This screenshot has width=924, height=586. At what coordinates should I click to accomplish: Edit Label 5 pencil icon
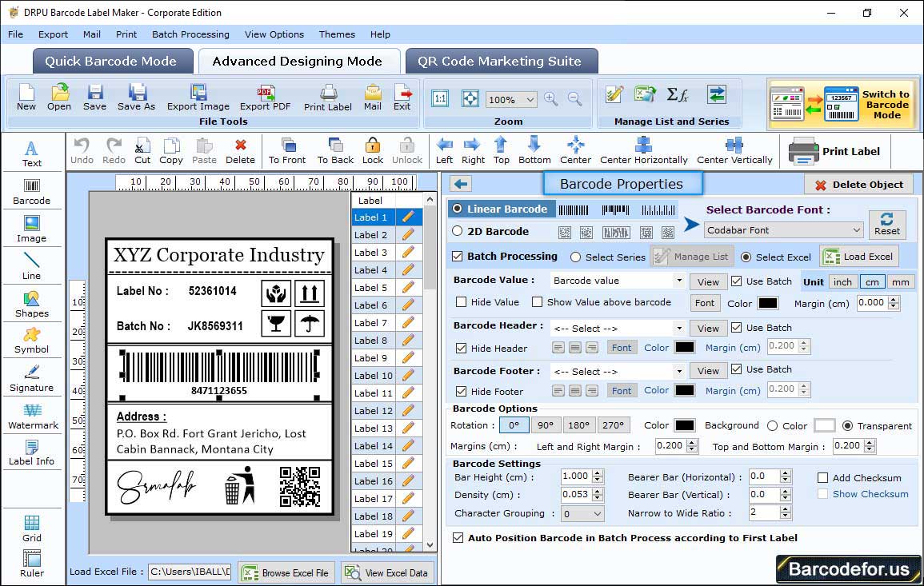(x=408, y=288)
